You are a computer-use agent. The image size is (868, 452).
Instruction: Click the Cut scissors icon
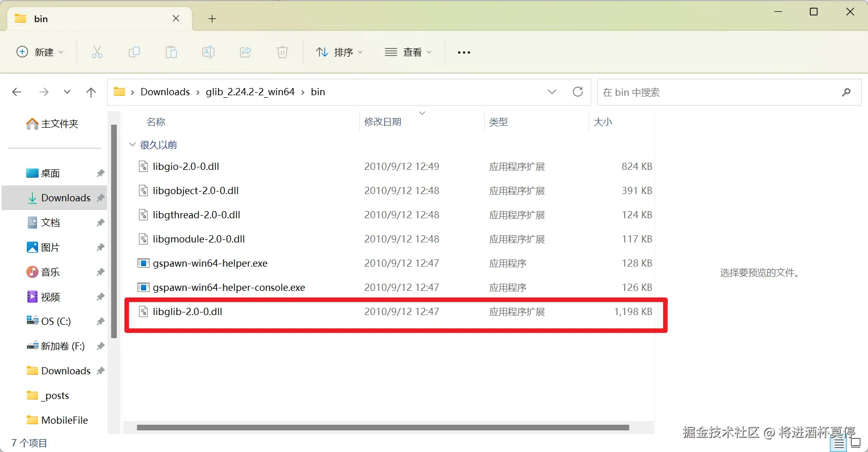pos(97,52)
